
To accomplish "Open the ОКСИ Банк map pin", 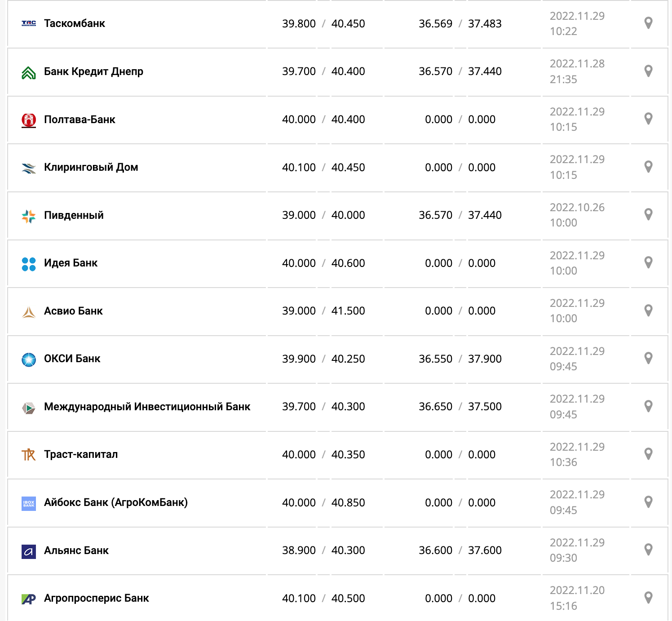I will 648,358.
